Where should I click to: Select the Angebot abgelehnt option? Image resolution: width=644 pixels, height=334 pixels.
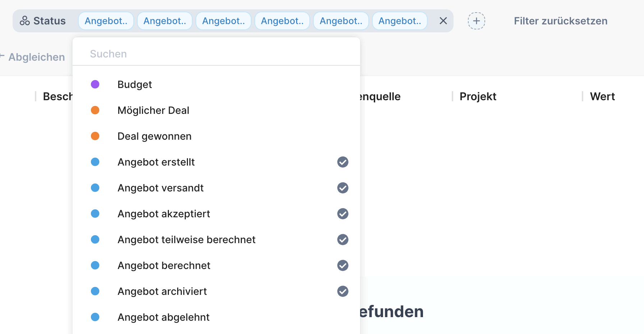coord(164,317)
